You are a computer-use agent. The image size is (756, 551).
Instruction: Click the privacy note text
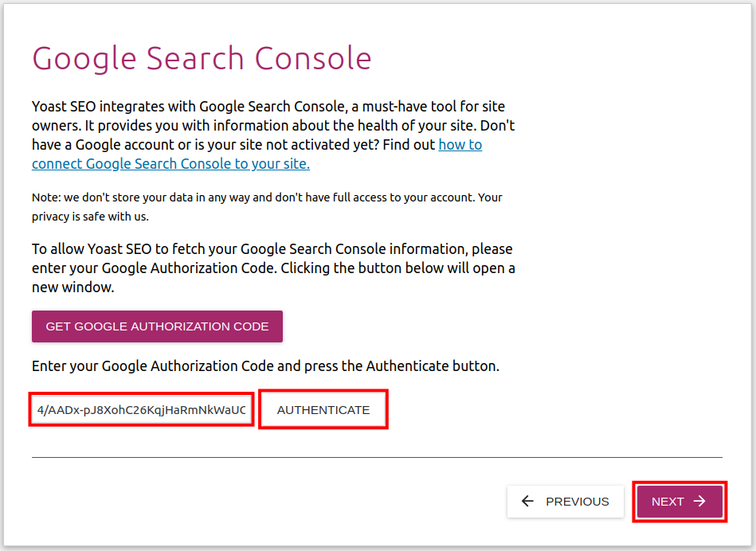tap(267, 207)
